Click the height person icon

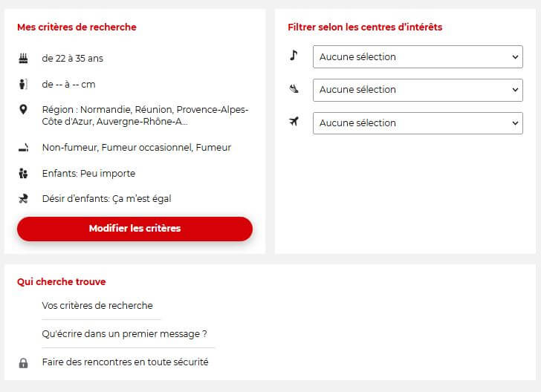[23, 84]
